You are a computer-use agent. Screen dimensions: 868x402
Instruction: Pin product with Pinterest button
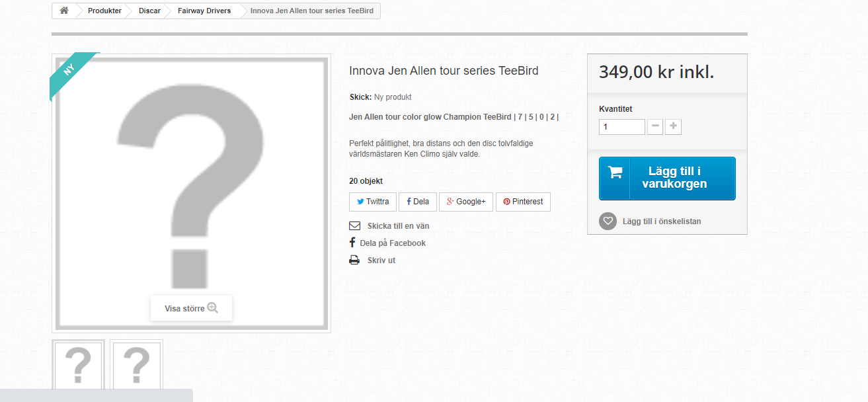tap(523, 202)
